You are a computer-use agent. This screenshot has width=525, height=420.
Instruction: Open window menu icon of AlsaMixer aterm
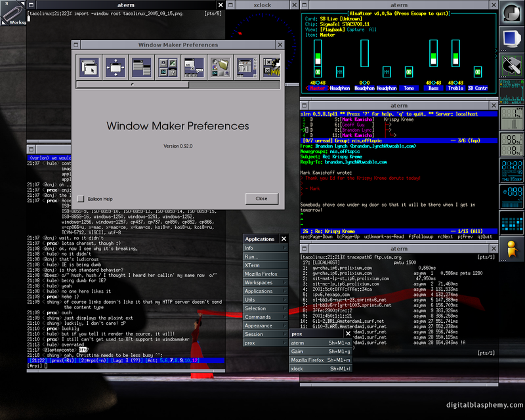click(304, 5)
